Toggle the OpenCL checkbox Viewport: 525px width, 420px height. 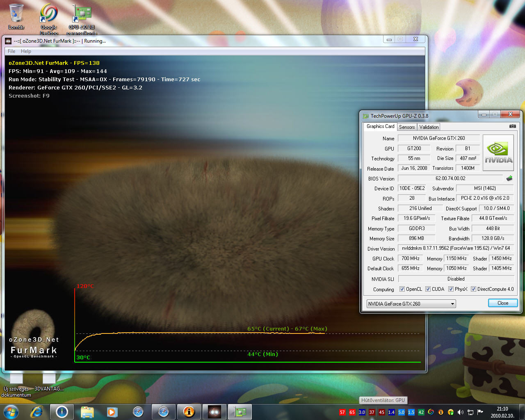[402, 289]
